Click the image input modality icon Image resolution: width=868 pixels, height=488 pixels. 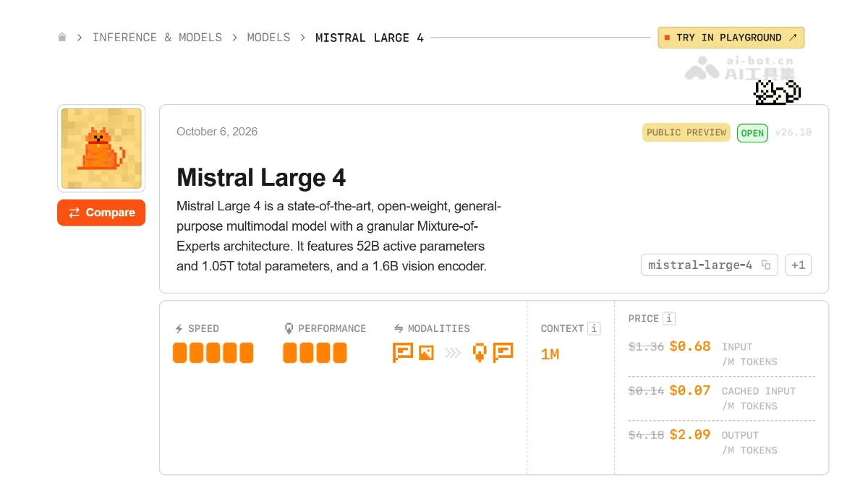426,353
